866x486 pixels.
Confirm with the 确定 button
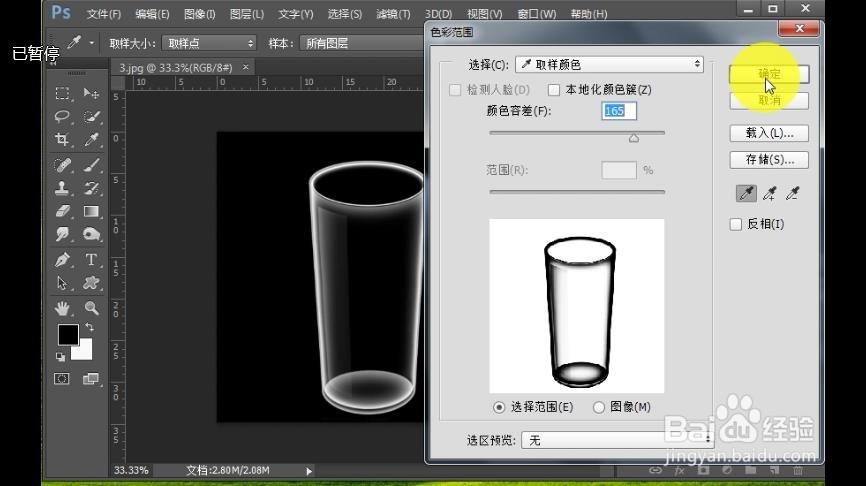click(x=769, y=74)
